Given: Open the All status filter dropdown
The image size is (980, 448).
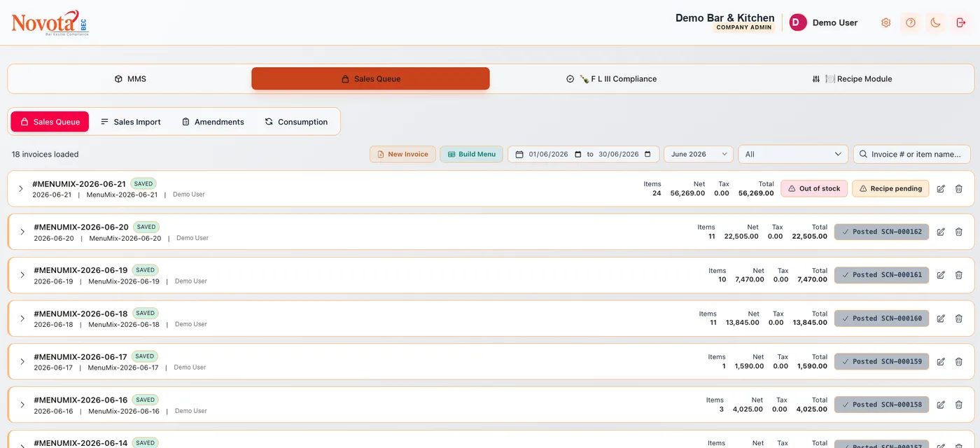Looking at the screenshot, I should click(x=793, y=154).
